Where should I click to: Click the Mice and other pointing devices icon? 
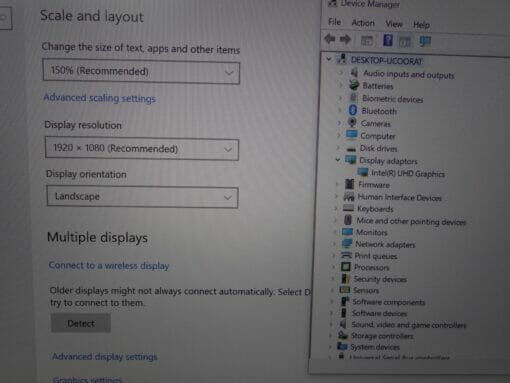tap(348, 220)
